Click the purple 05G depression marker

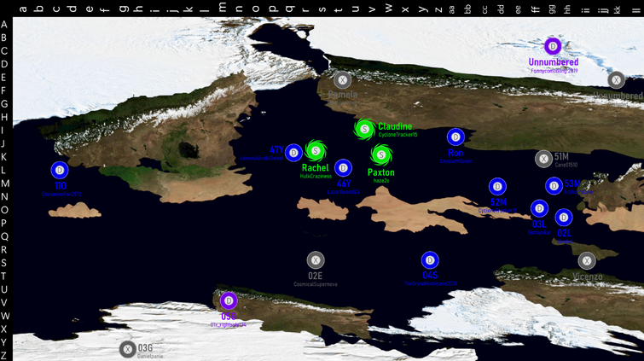tap(229, 301)
